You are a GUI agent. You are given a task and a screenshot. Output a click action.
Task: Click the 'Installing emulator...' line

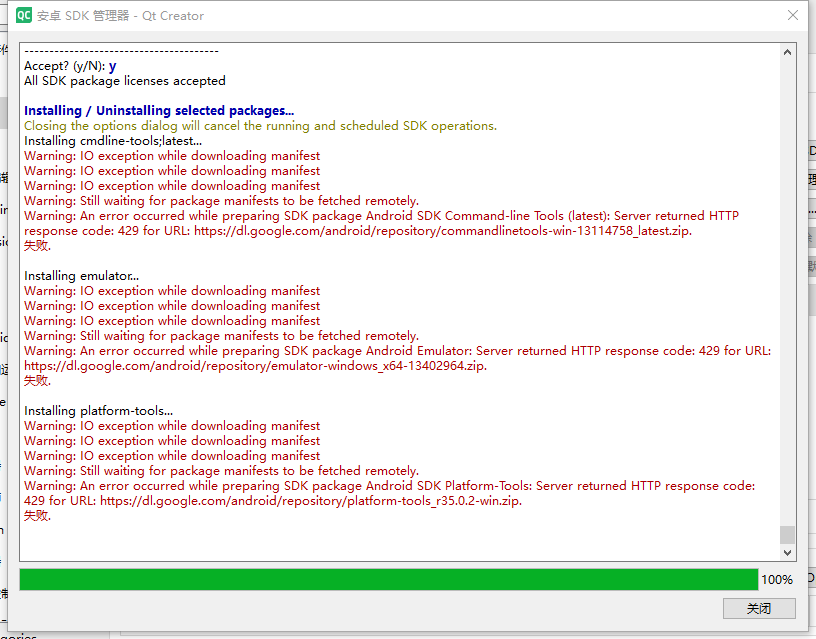pyautogui.click(x=82, y=275)
